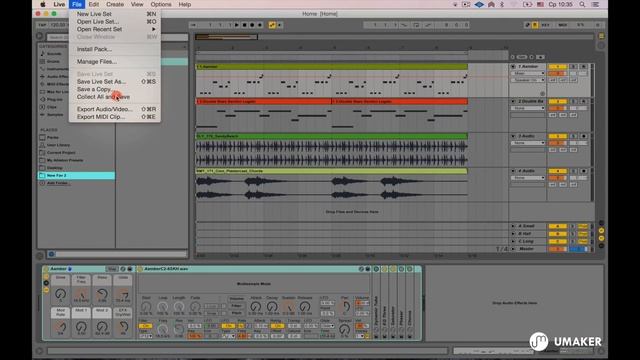Viewport: 640px width, 360px height.
Task: Click the Set locator button
Action: point(522,57)
